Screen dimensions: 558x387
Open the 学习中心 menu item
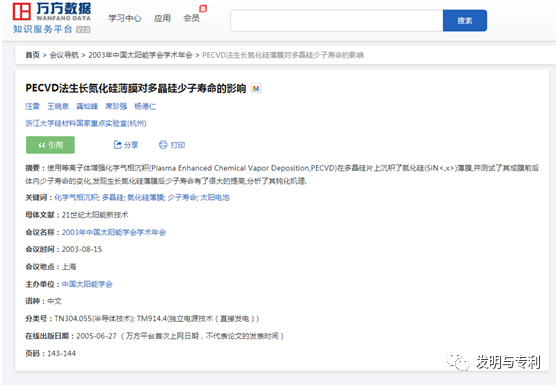(x=125, y=18)
